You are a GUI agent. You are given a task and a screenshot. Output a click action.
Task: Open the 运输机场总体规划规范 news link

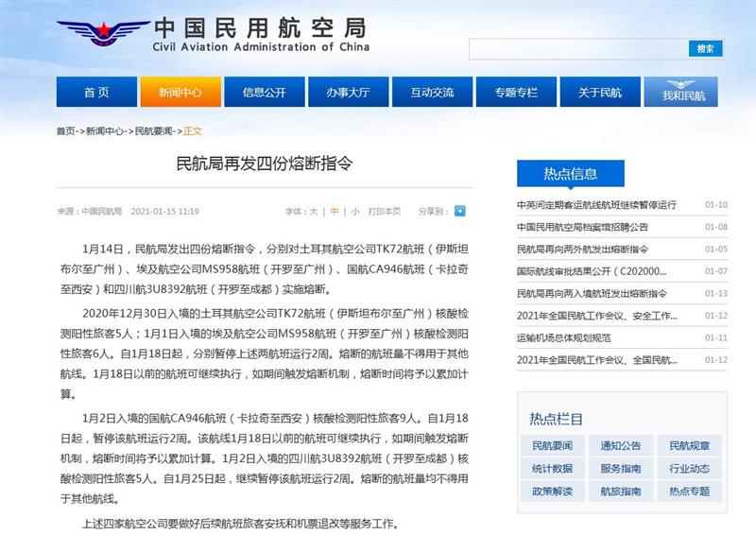click(564, 337)
